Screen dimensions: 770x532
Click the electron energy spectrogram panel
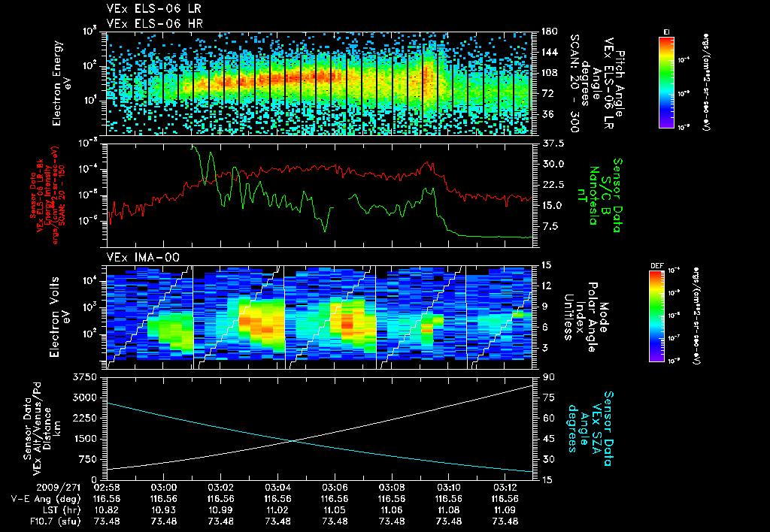point(320,83)
